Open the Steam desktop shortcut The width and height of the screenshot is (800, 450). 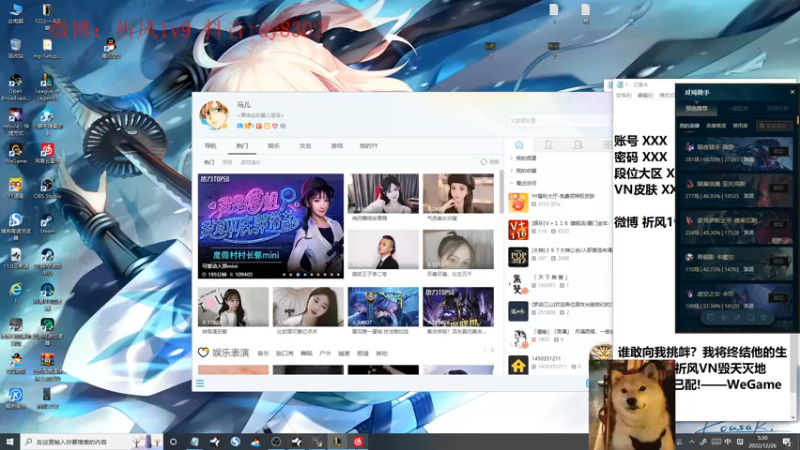click(47, 223)
